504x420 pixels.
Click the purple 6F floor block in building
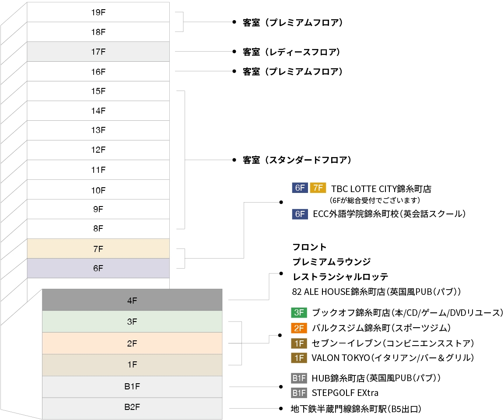pos(98,268)
